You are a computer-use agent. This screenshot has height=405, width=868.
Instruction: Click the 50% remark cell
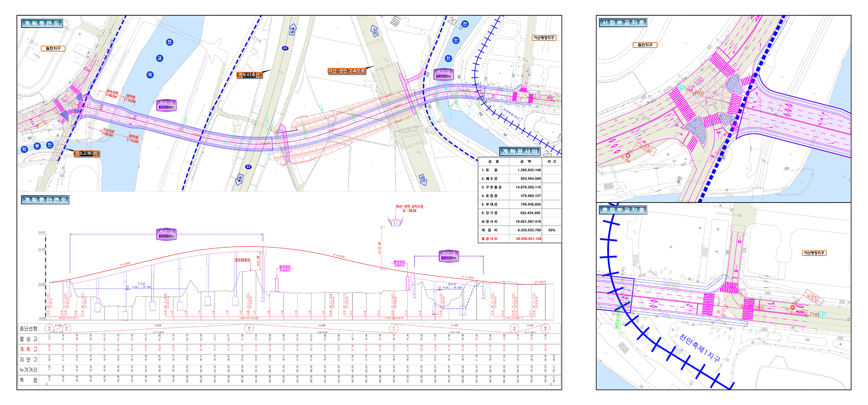tap(551, 230)
